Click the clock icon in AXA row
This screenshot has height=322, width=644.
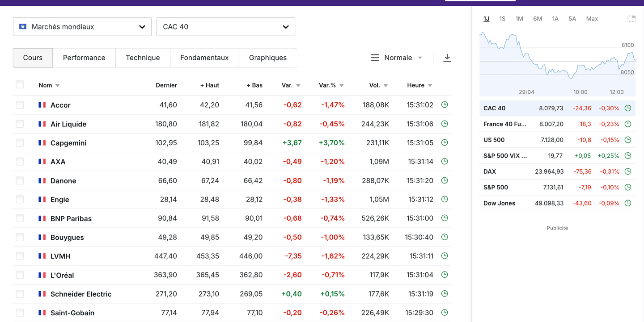coord(445,161)
